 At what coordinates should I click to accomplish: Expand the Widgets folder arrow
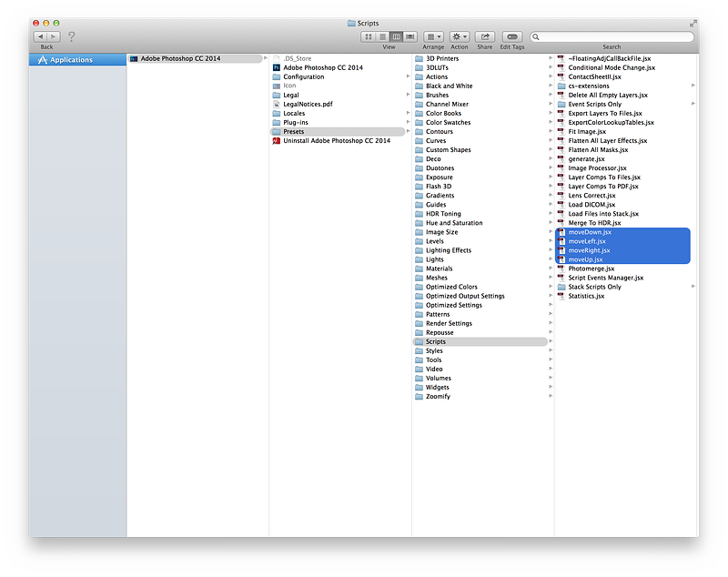point(551,387)
